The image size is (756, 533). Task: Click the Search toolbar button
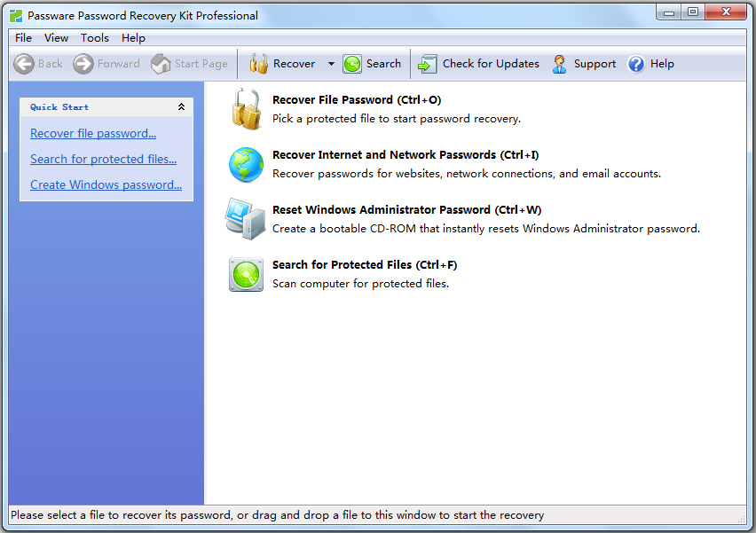coord(373,64)
